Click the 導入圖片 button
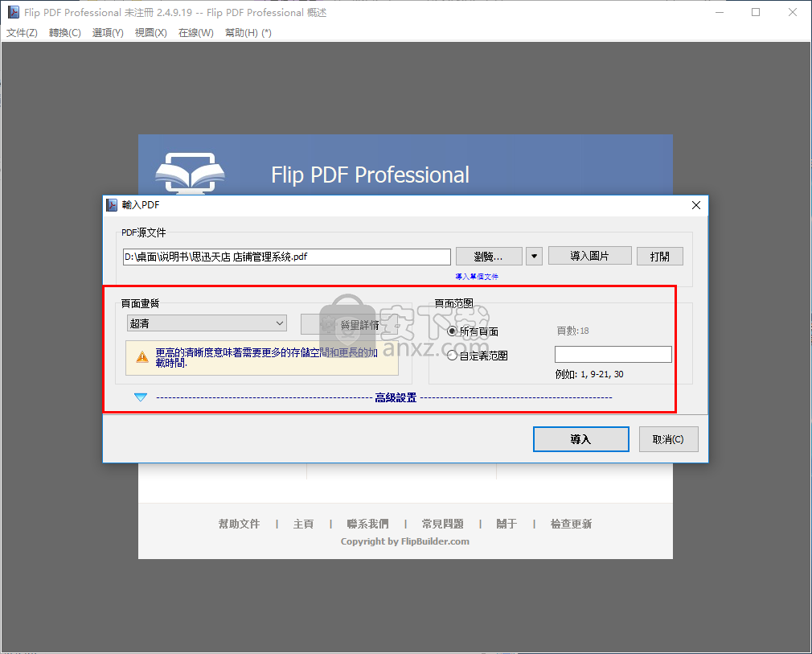Screen dimensions: 812x654 [590, 256]
